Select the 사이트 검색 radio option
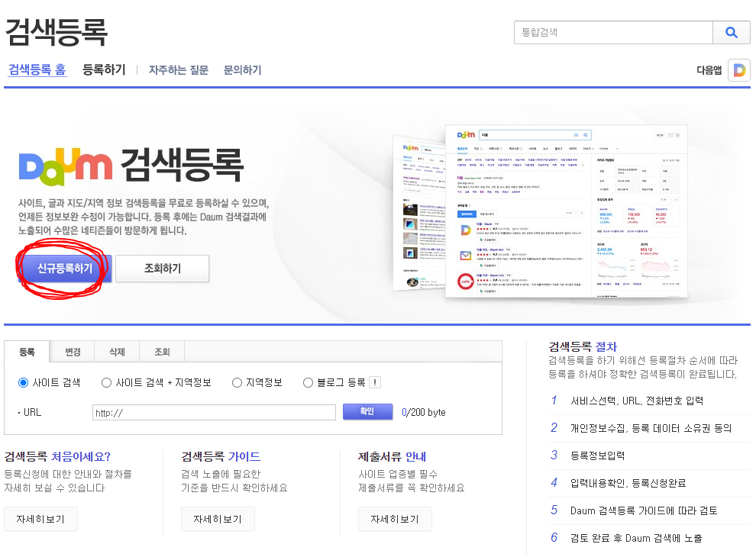The height and width of the screenshot is (557, 756). (23, 382)
